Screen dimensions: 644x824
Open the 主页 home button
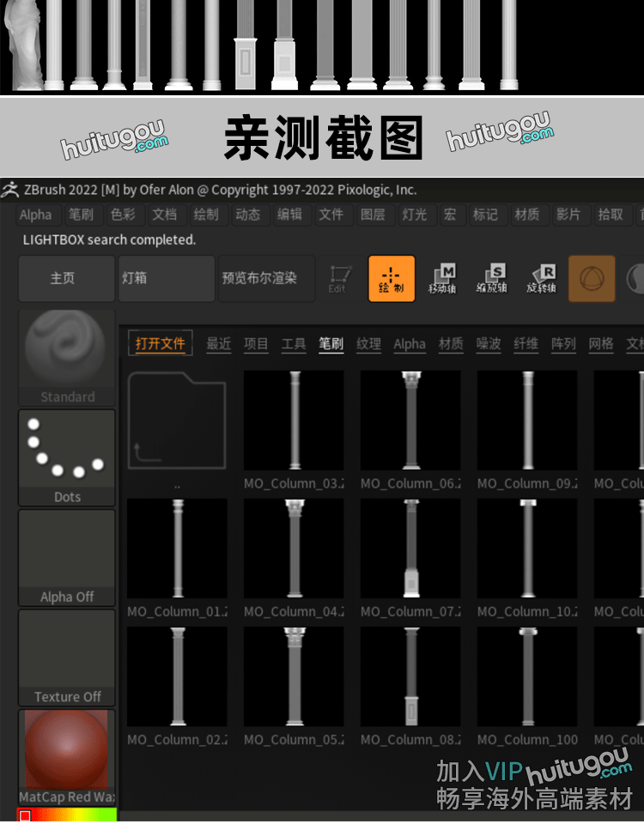67,278
